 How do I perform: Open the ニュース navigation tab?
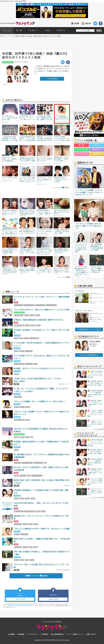point(7,30)
